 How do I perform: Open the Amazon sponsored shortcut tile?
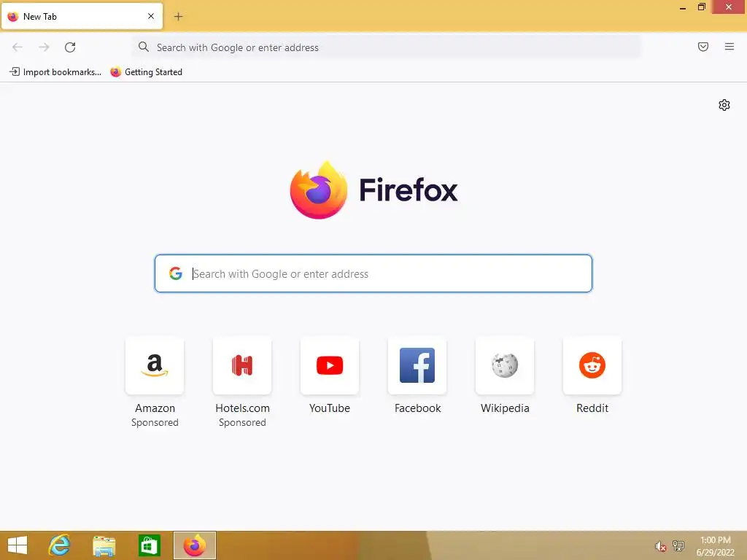(155, 365)
